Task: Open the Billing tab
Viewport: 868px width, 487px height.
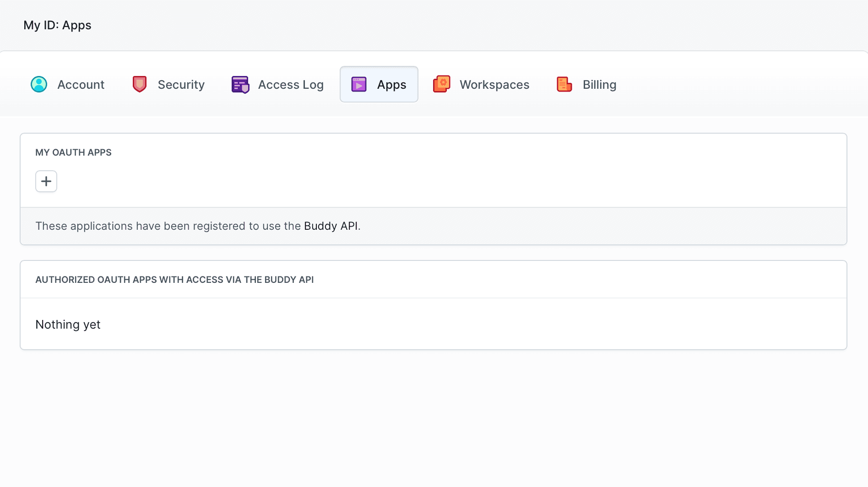Action: pyautogui.click(x=599, y=84)
